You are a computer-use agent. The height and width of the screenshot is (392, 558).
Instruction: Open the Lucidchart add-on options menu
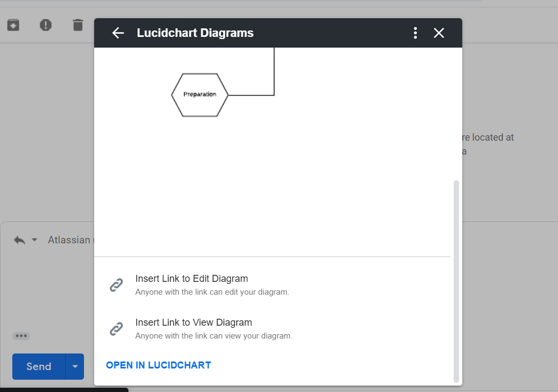click(415, 33)
